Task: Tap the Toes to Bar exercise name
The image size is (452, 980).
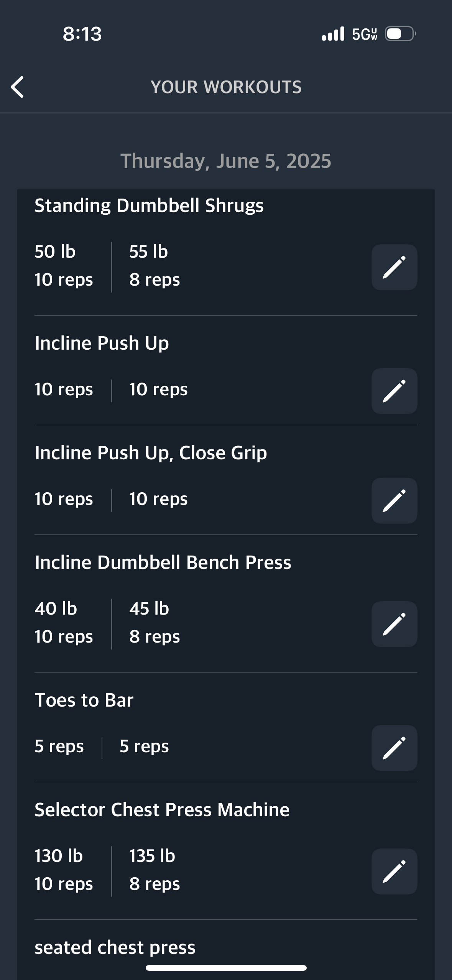Action: pos(84,700)
